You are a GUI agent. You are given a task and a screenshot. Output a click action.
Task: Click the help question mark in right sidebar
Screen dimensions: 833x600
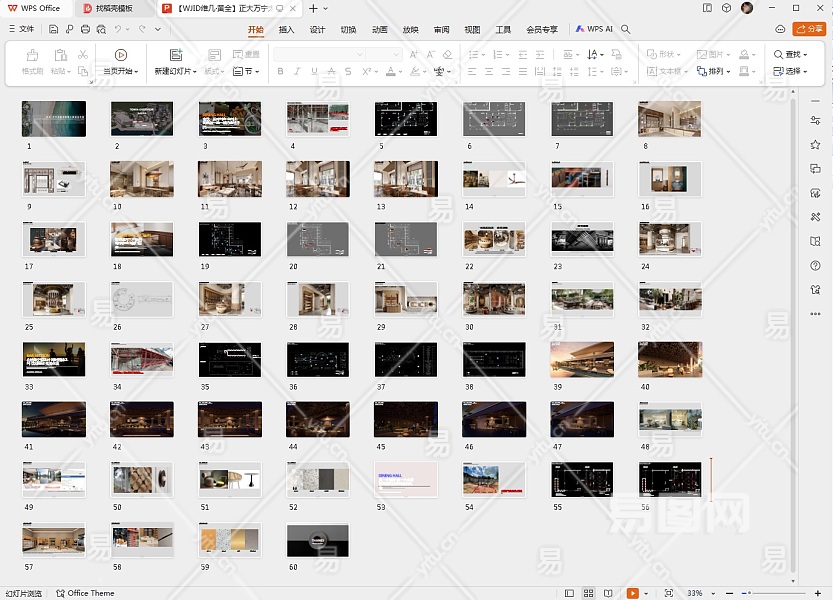click(x=816, y=265)
